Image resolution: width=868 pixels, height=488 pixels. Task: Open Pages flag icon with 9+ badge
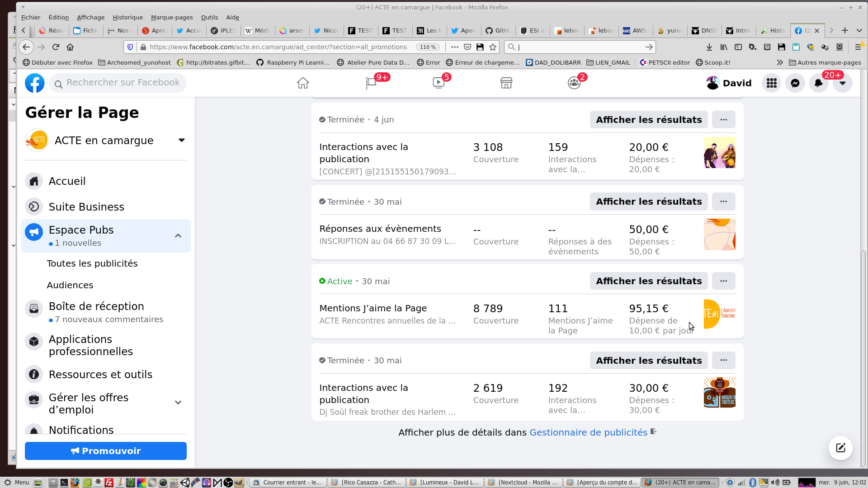click(371, 83)
